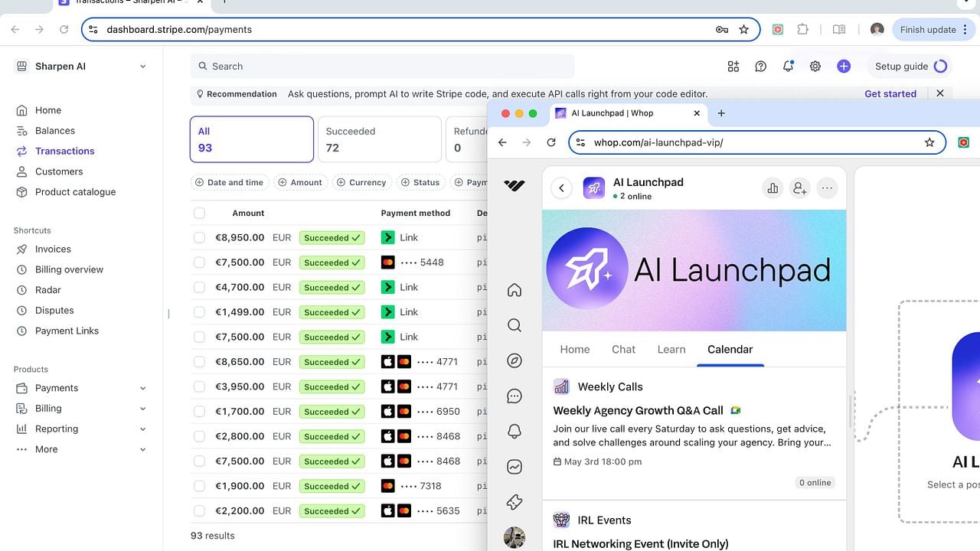Switch to the Whop Chat tab

tap(623, 349)
